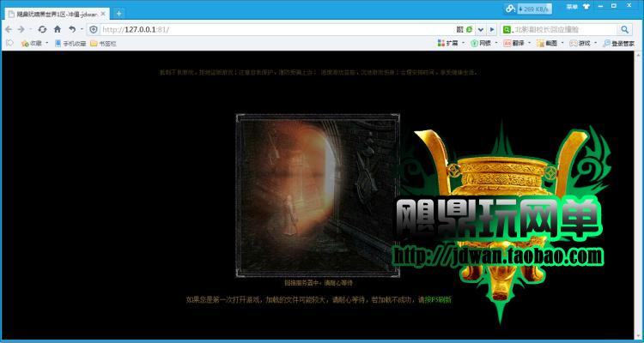
Task: Open the 扩展 extensions dropdown
Action: point(452,43)
